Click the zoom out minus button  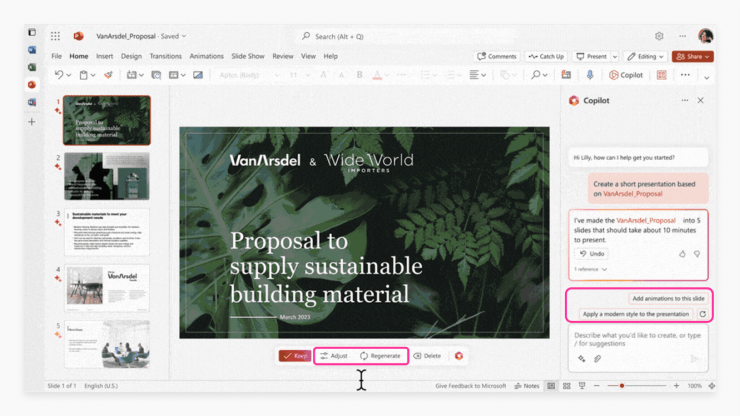click(x=597, y=386)
